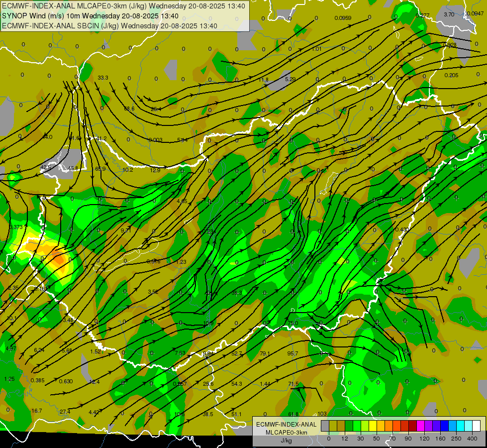Click the map value '0.205'

[451, 75]
